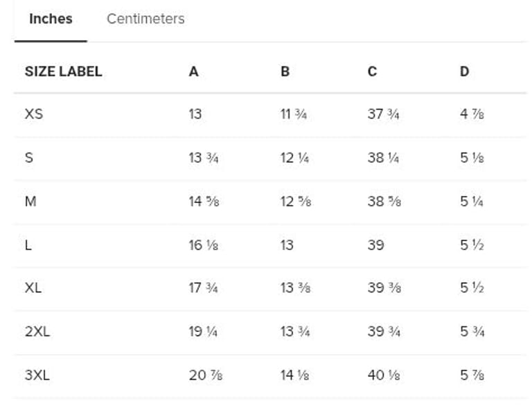Click the column B header
Viewport: 532px width, 408px height.
[x=285, y=71]
